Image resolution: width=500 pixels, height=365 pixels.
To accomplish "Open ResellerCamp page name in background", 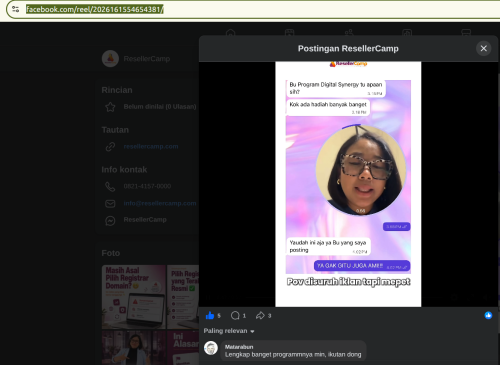I will [x=147, y=59].
